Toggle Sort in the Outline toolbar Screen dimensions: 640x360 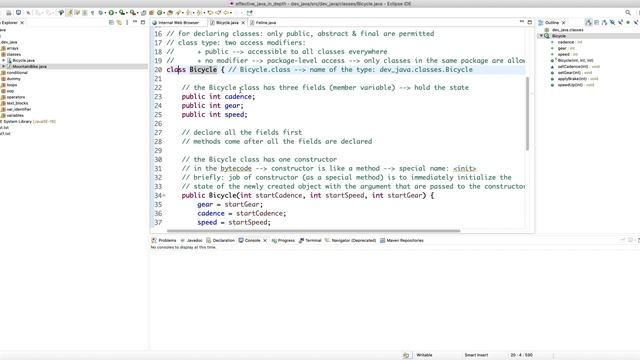click(x=604, y=23)
